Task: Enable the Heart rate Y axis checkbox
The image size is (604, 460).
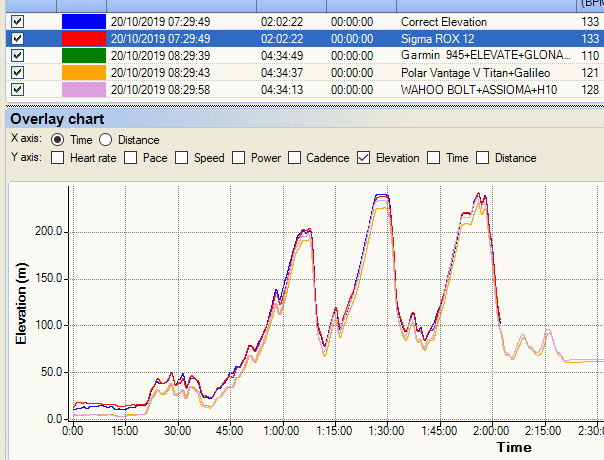Action: coord(58,157)
